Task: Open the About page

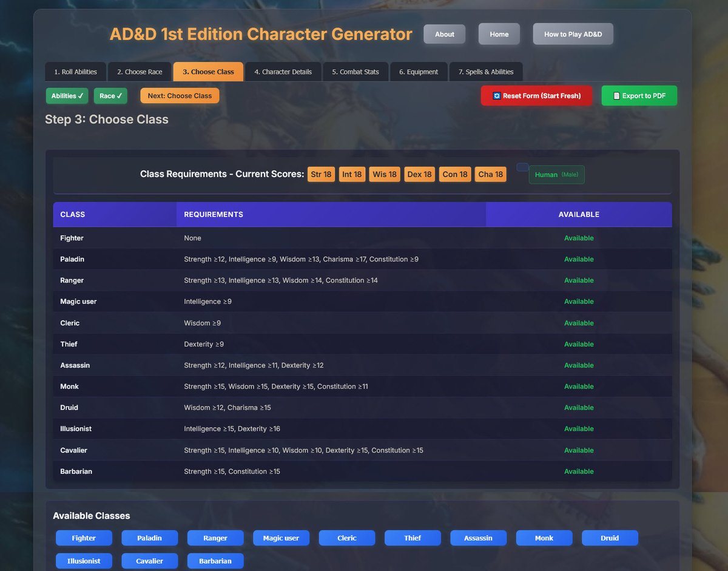Action: tap(444, 34)
